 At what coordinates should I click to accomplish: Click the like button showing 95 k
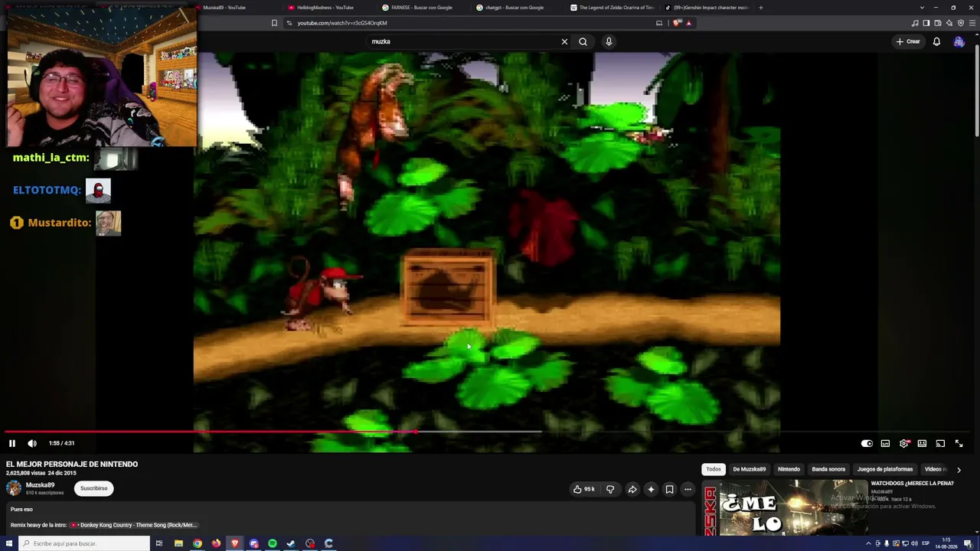583,489
